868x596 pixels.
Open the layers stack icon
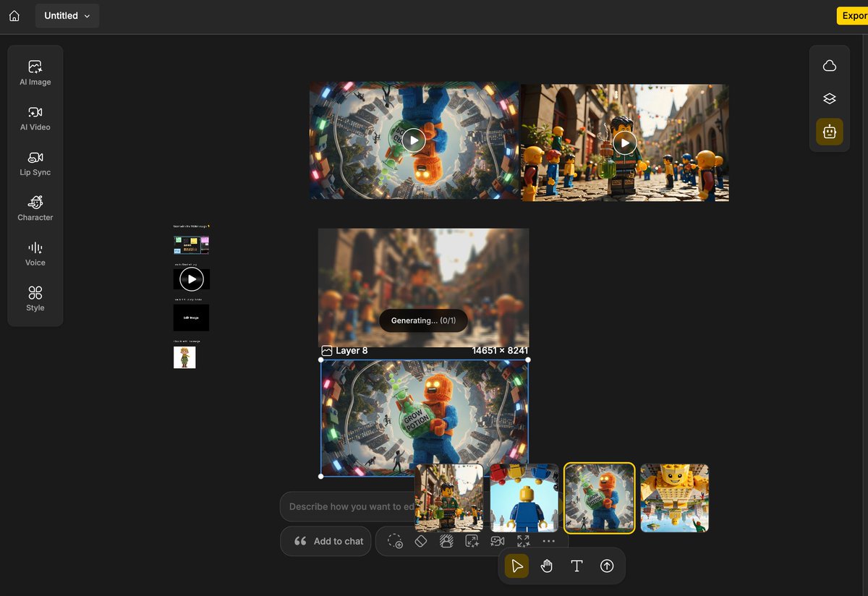point(830,99)
